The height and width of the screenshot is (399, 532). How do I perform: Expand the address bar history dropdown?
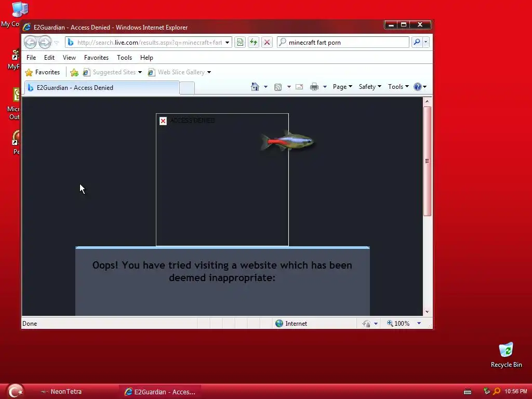coord(228,43)
